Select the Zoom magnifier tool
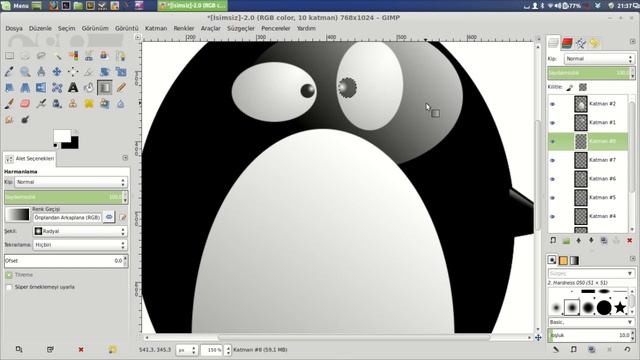The width and height of the screenshot is (640, 360). 25,72
